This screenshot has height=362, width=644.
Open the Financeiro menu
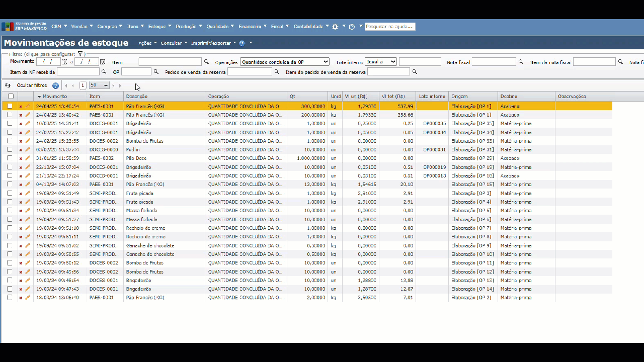pyautogui.click(x=252, y=27)
